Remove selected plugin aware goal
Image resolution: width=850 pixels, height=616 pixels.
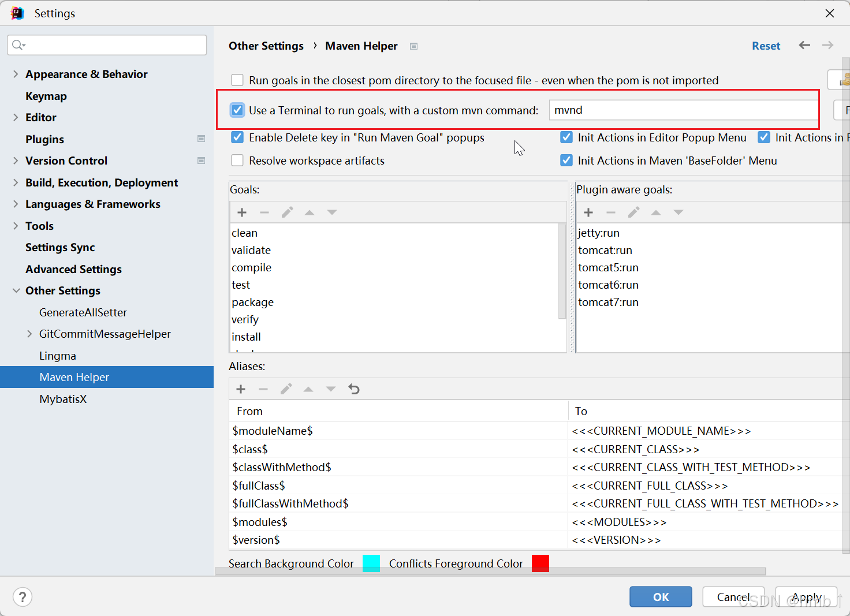pos(611,212)
